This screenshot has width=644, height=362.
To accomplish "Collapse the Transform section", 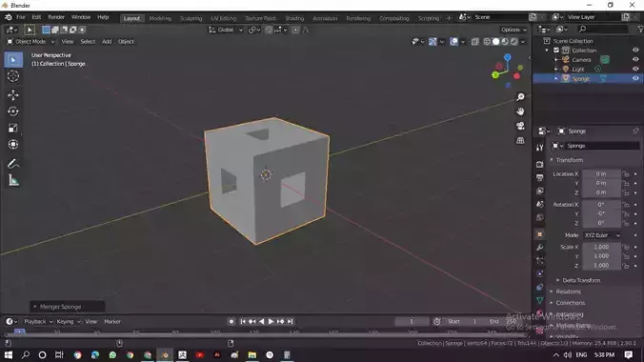I will coord(570,160).
